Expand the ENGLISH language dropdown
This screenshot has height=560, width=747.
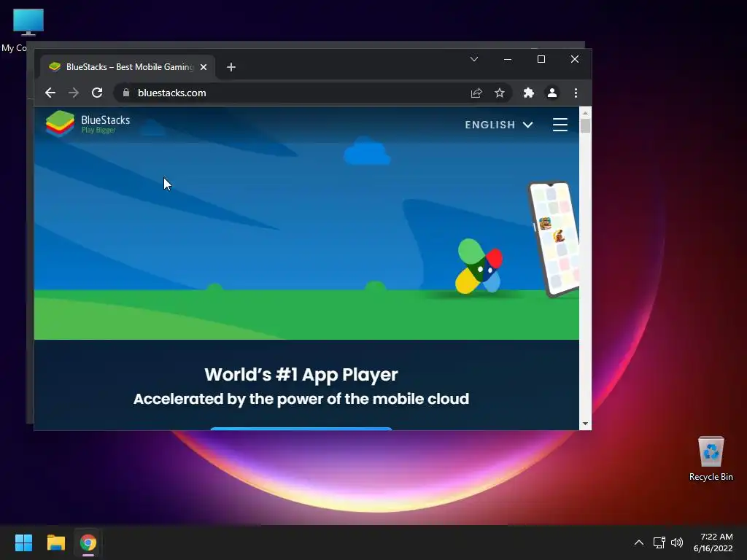(x=499, y=125)
